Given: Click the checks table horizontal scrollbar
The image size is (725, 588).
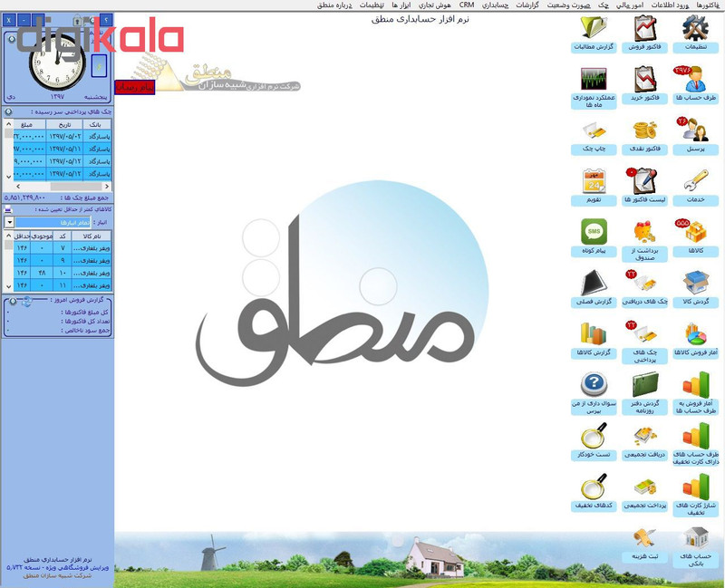Looking at the screenshot, I should (x=63, y=187).
